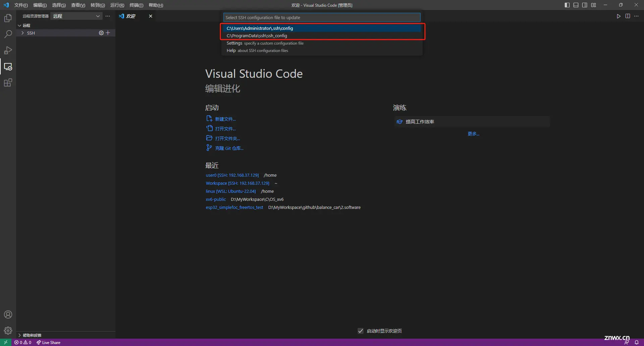Image resolution: width=644 pixels, height=346 pixels.
Task: Click 打开文件夹... link
Action: pos(227,138)
